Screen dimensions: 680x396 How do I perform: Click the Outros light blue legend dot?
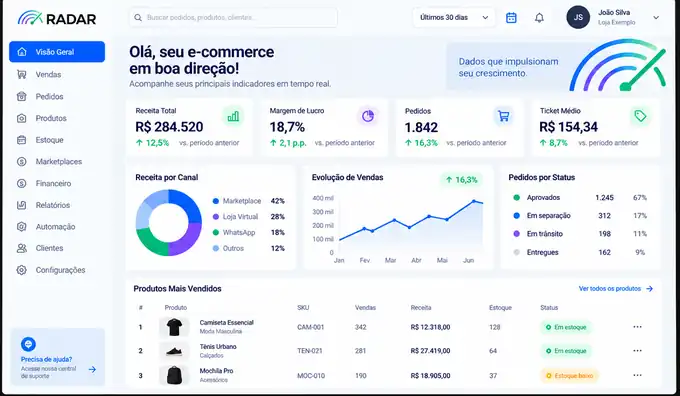[x=216, y=248]
